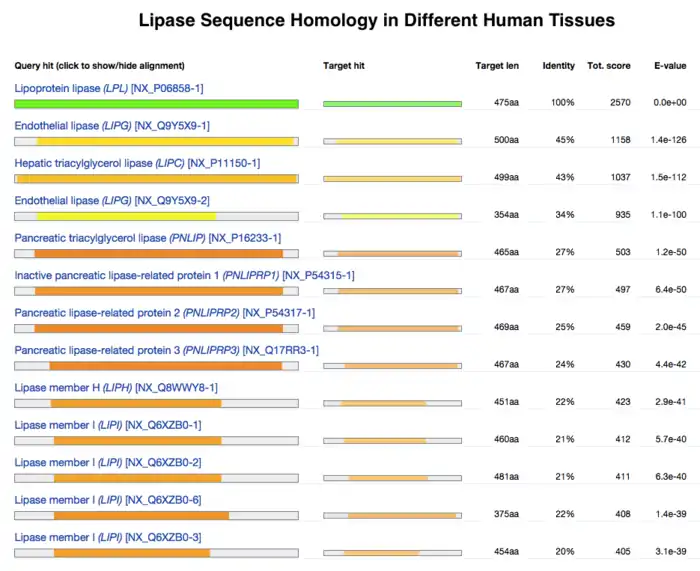Click green target hit bar for LPL
The width and height of the screenshot is (700, 571).
393,104
